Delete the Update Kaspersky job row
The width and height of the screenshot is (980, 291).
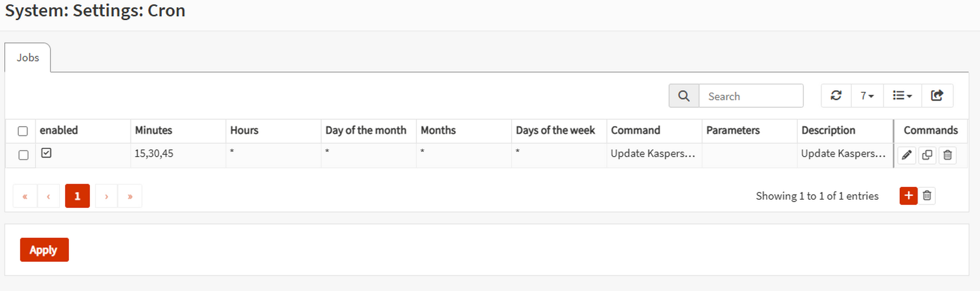tap(947, 155)
